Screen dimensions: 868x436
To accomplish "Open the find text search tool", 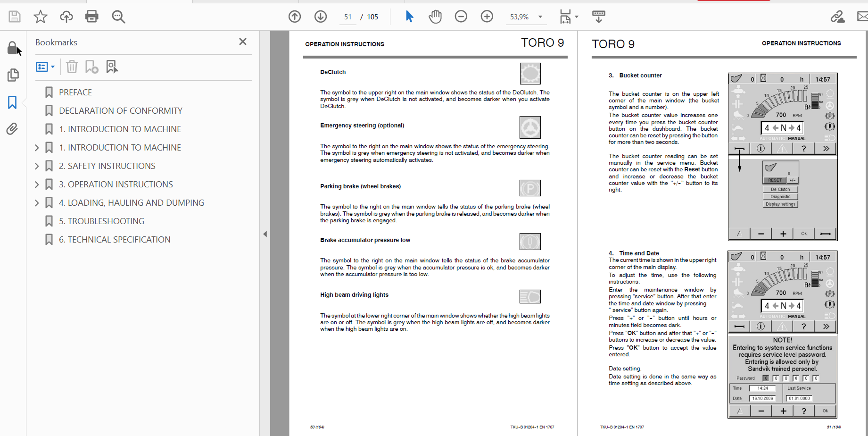I will click(x=118, y=17).
